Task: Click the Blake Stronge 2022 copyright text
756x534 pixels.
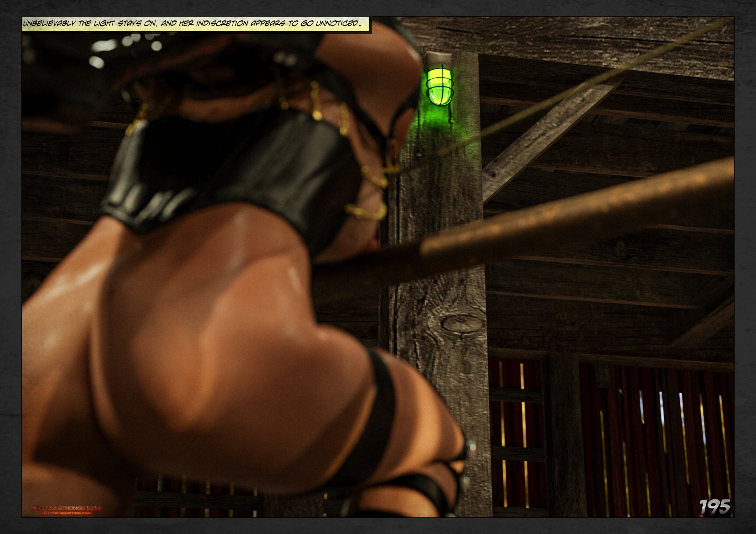Action: pyautogui.click(x=67, y=508)
